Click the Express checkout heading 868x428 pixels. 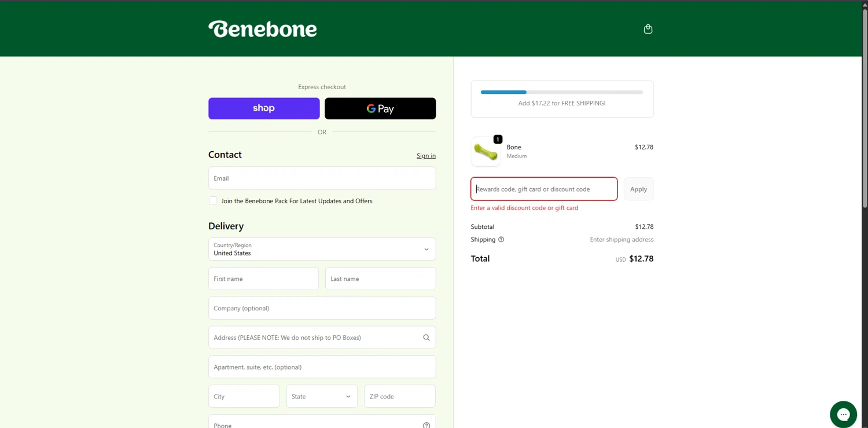point(322,87)
